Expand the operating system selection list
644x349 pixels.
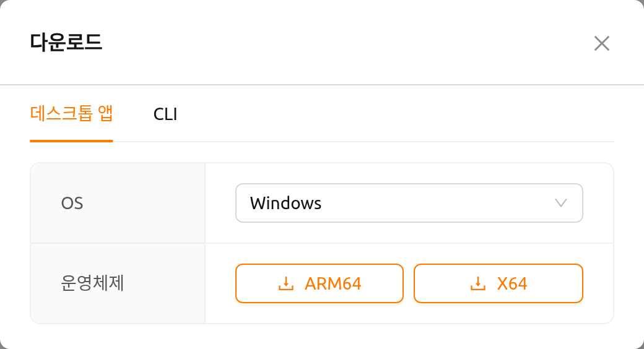pyautogui.click(x=409, y=203)
